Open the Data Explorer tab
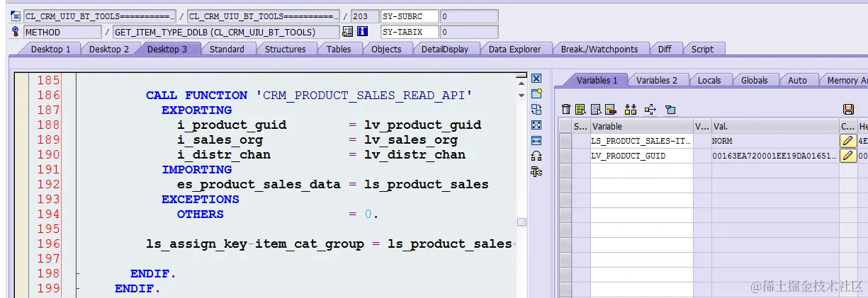Screen dimensions: 868x298 (514, 49)
